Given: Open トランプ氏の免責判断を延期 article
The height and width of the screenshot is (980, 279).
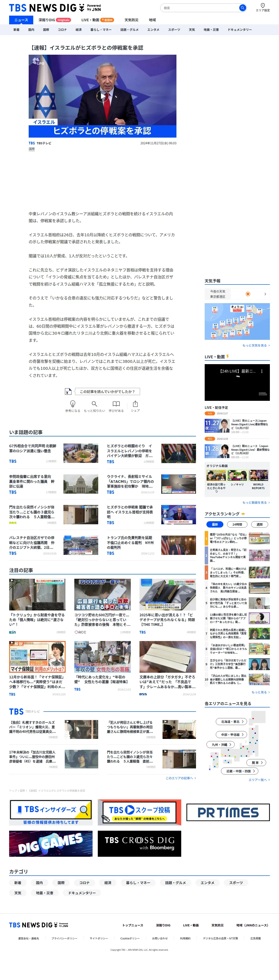Looking at the screenshot, I should click(x=151, y=545).
